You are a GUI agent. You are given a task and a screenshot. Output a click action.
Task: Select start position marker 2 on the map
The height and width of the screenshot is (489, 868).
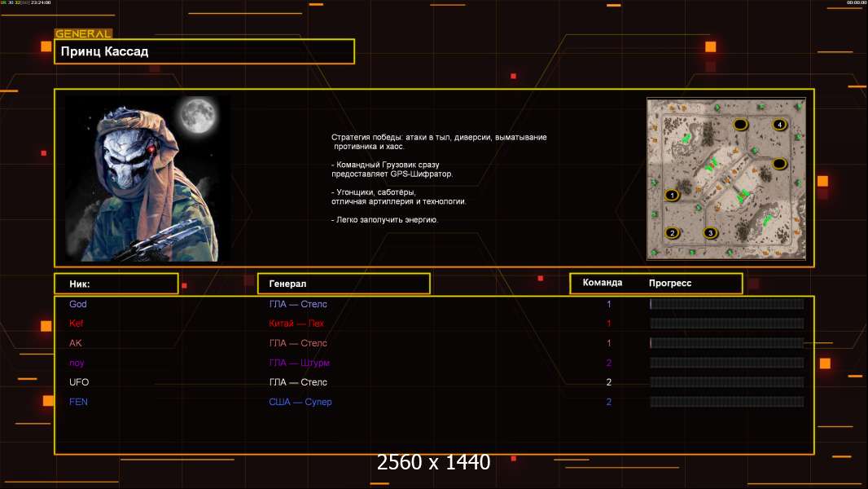point(672,232)
